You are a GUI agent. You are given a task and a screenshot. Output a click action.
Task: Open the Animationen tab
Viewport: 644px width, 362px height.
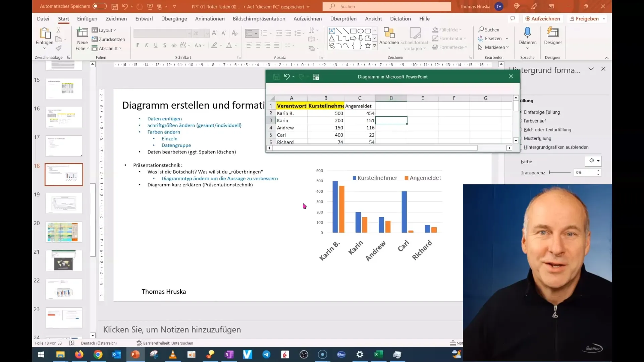coord(210,19)
